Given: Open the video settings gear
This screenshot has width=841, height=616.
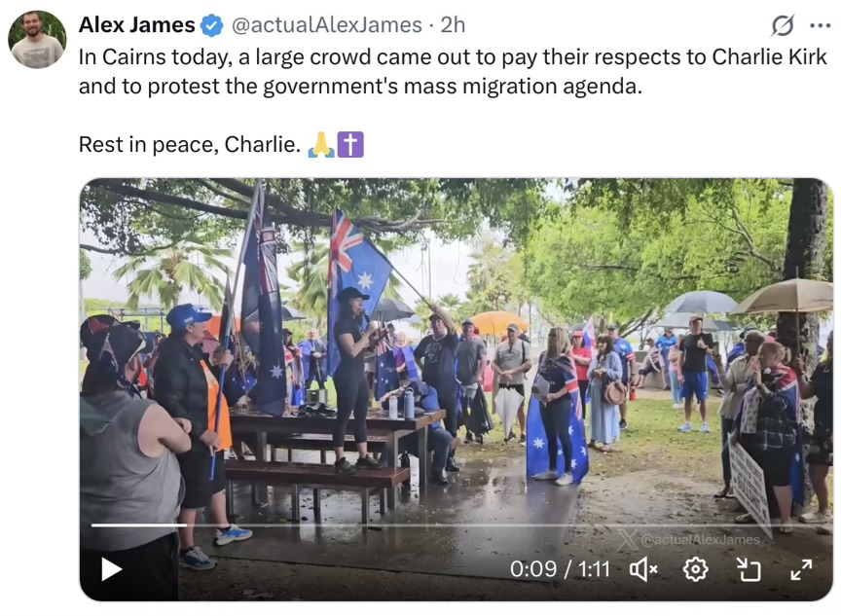Looking at the screenshot, I should (696, 569).
